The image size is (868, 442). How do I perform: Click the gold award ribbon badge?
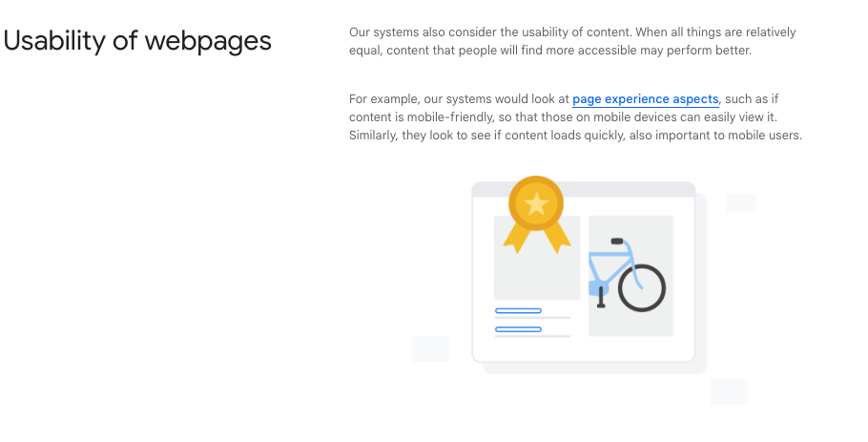click(537, 205)
